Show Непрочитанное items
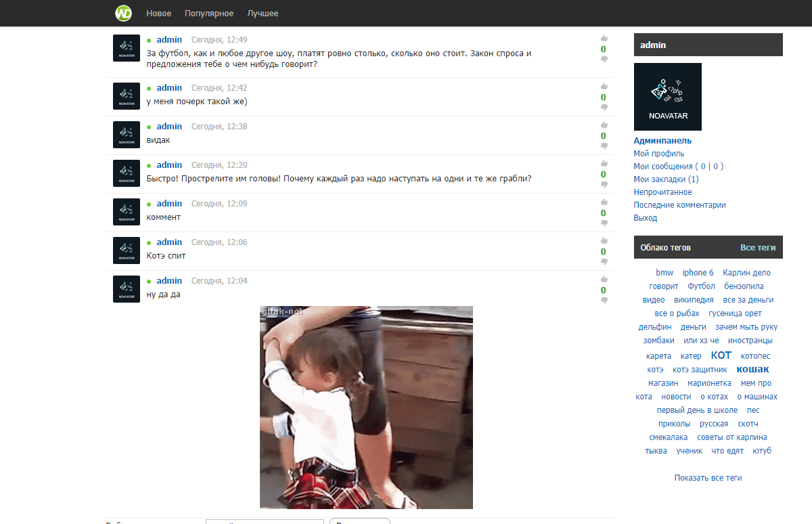The height and width of the screenshot is (524, 812). click(x=663, y=192)
